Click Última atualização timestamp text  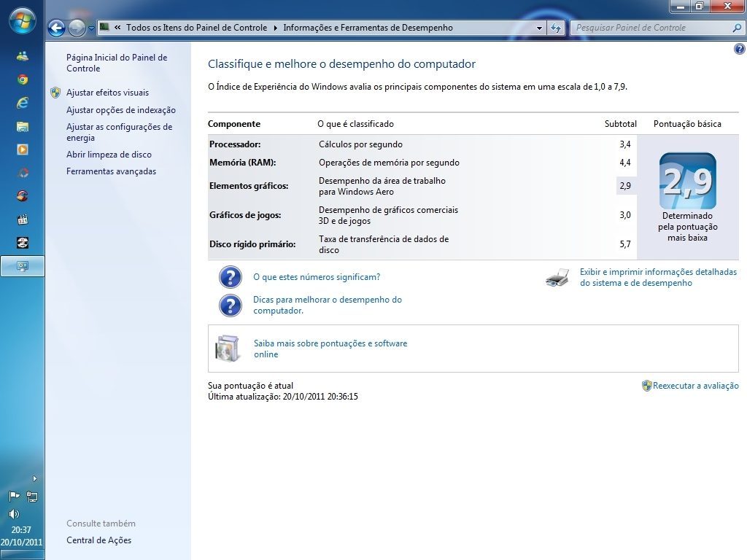[x=283, y=397]
